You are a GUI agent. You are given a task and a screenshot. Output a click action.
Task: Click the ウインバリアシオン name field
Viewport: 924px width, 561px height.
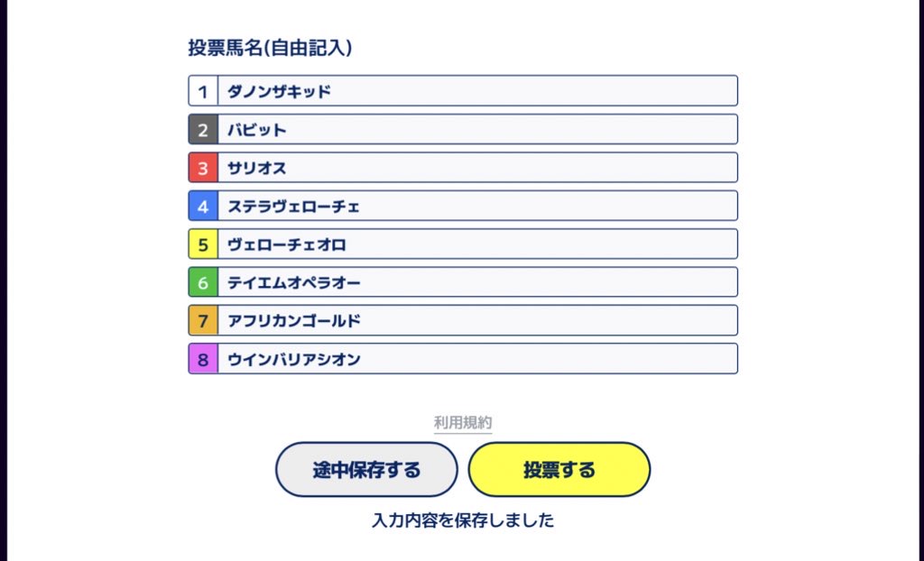coord(477,359)
